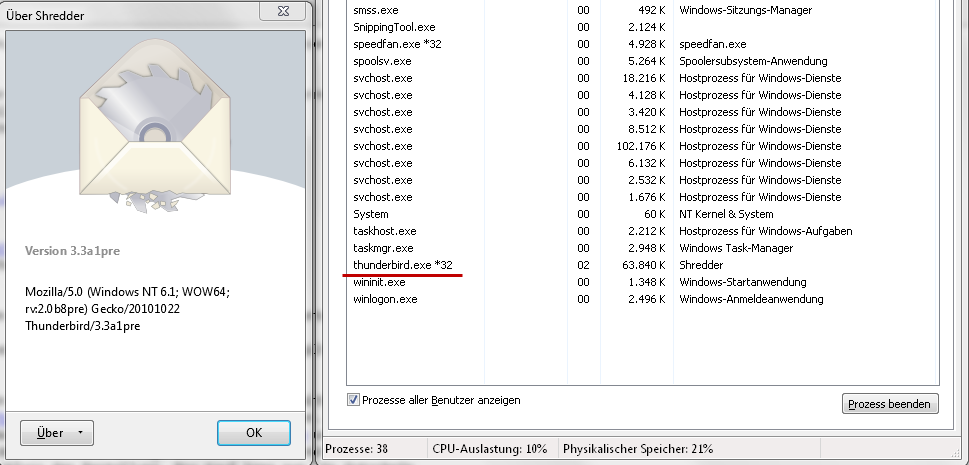Click the 'Windows Task-Manager' description cell
This screenshot has height=465, width=969.
pos(736,248)
